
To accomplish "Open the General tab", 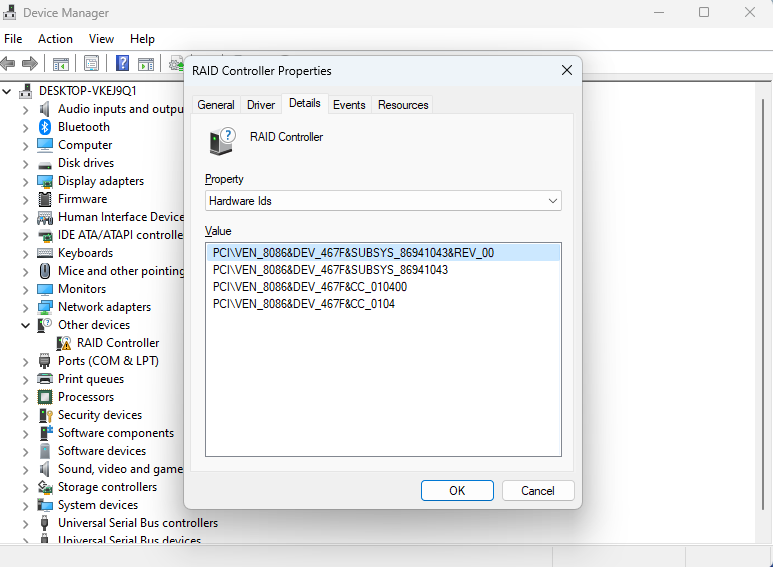I will [216, 105].
